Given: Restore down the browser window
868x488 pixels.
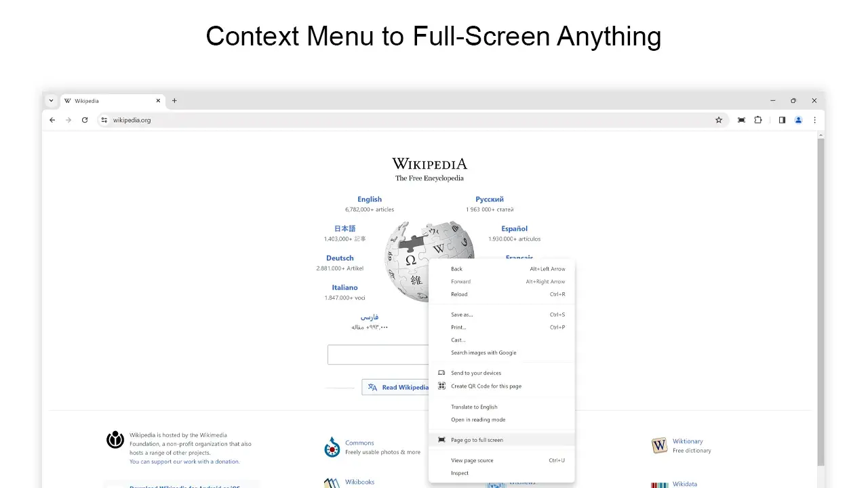Looking at the screenshot, I should 793,100.
